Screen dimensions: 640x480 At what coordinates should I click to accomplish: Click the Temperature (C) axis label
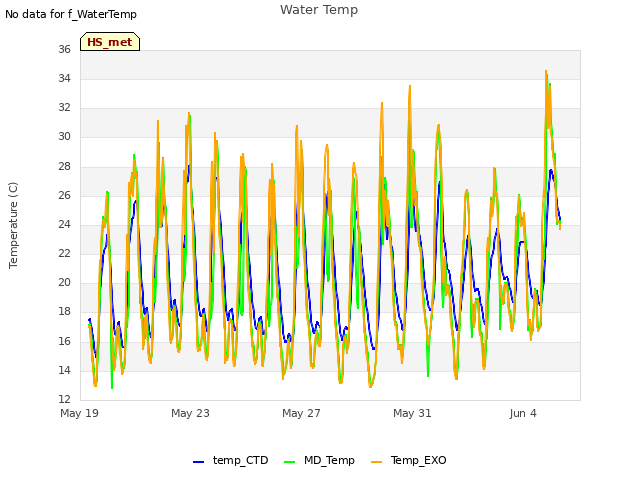(13, 225)
